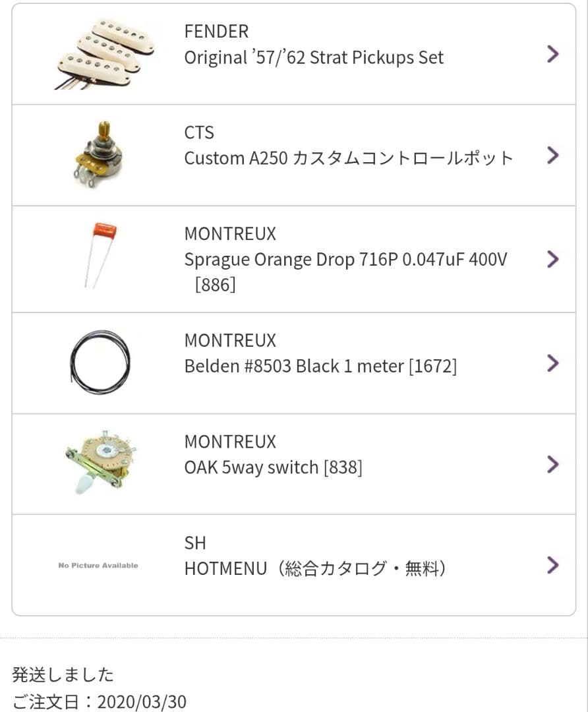Select Sprague Orange Drop 716P 0.047uF title
588x712 pixels.
345,260
